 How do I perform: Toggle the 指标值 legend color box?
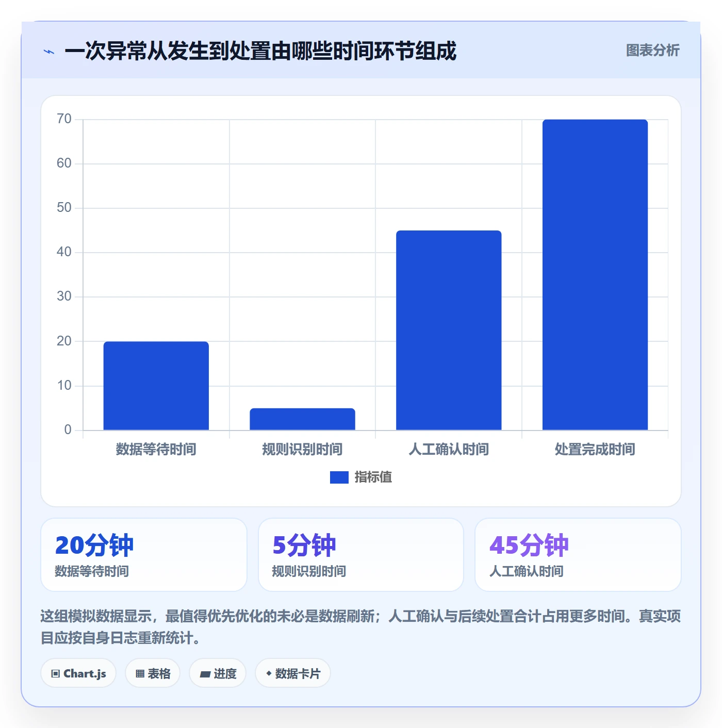[x=339, y=477]
